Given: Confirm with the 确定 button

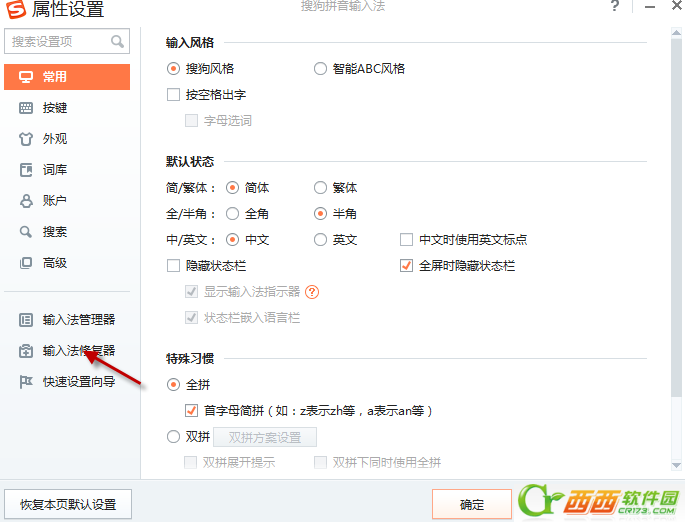Looking at the screenshot, I should click(472, 505).
